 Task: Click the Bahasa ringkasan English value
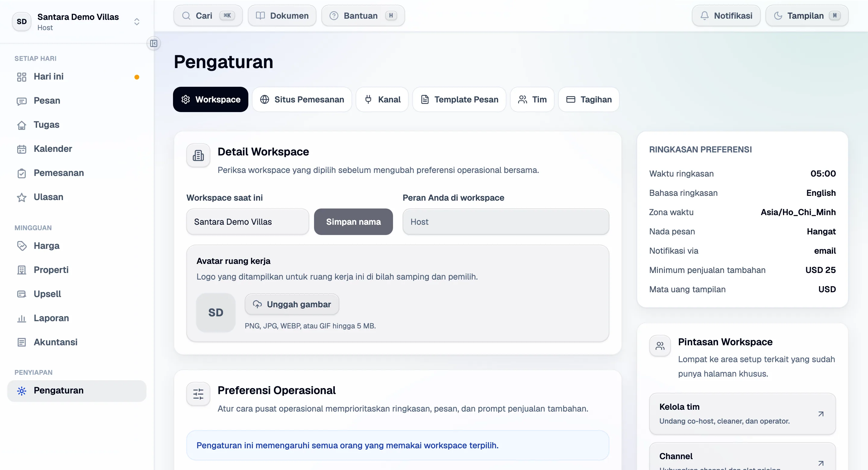(x=821, y=193)
